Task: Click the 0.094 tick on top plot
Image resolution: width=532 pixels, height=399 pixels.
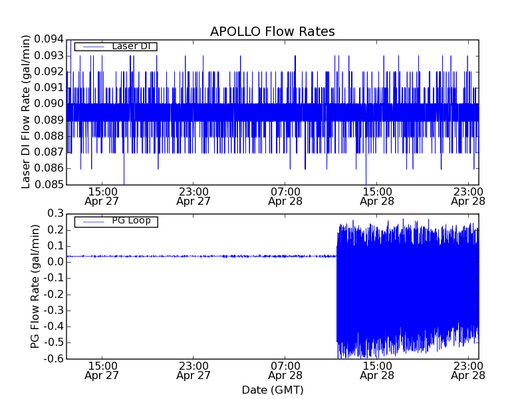Action: 47,40
